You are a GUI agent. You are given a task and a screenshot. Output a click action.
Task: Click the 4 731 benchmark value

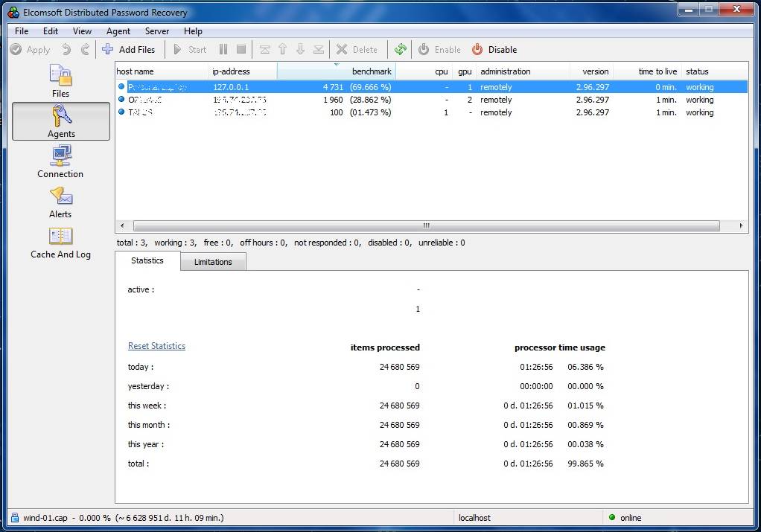pyautogui.click(x=333, y=87)
